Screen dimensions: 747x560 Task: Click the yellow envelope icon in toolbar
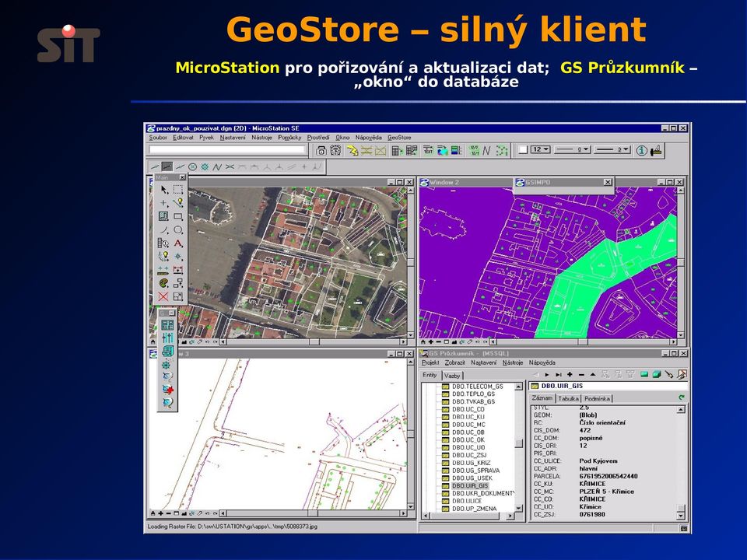coord(381,150)
